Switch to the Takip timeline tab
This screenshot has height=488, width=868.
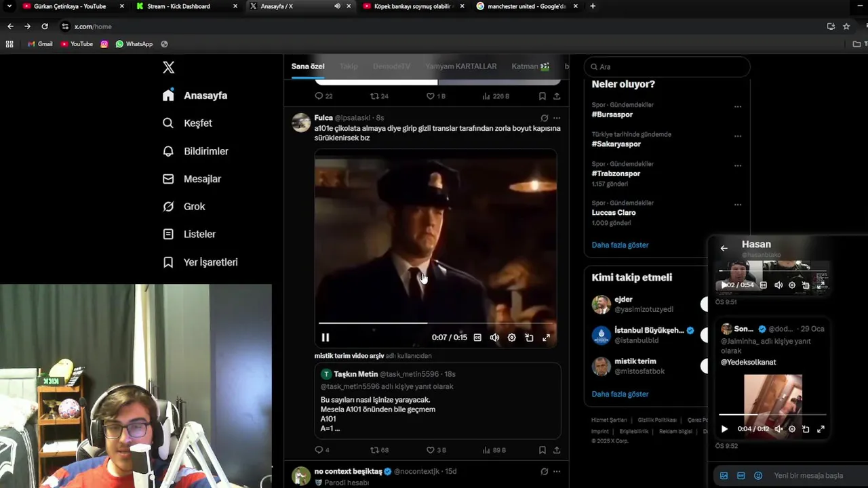coord(349,66)
